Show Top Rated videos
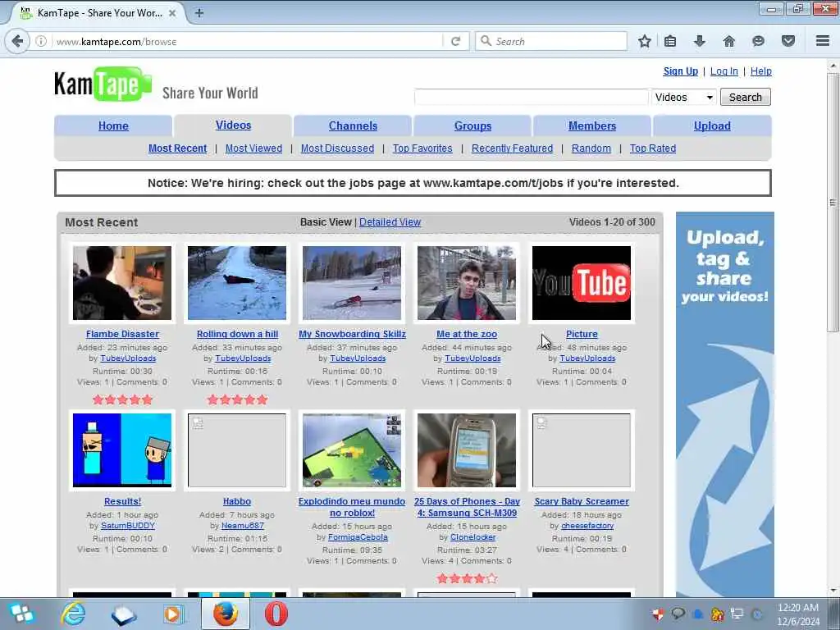840x630 pixels. 652,148
